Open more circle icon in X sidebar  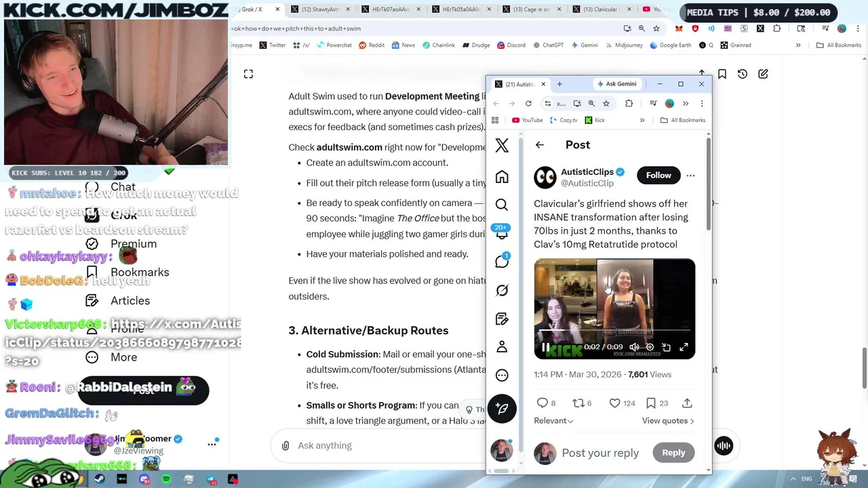pos(502,375)
